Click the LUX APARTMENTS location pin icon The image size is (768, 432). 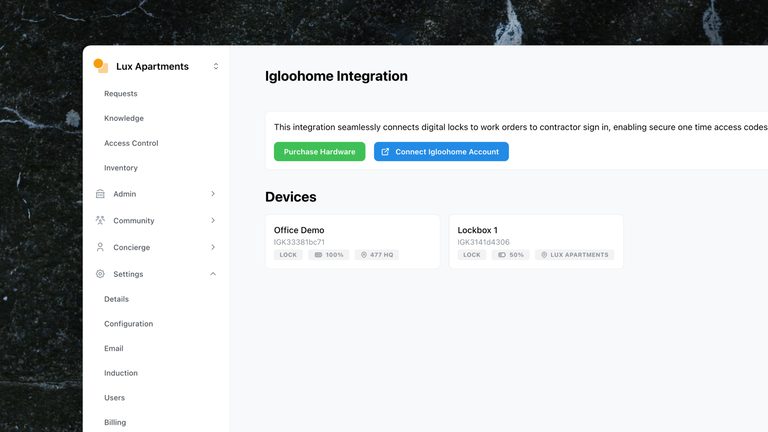(544, 255)
